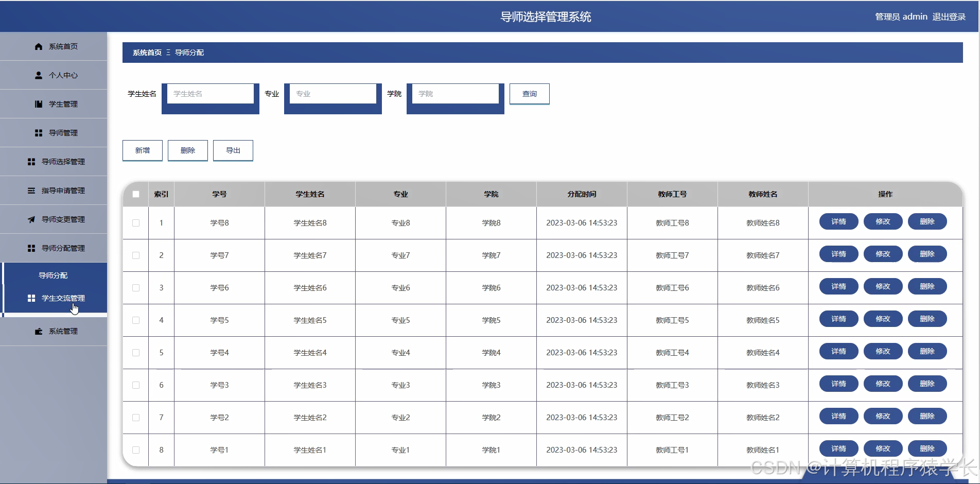Viewport: 980px width, 484px height.
Task: Expand the 指导申请管理 sidebar menu label
Action: pos(63,191)
